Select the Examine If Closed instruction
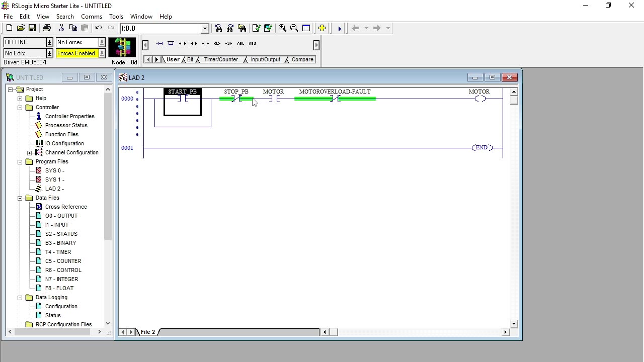The width and height of the screenshot is (644, 362). (182, 43)
